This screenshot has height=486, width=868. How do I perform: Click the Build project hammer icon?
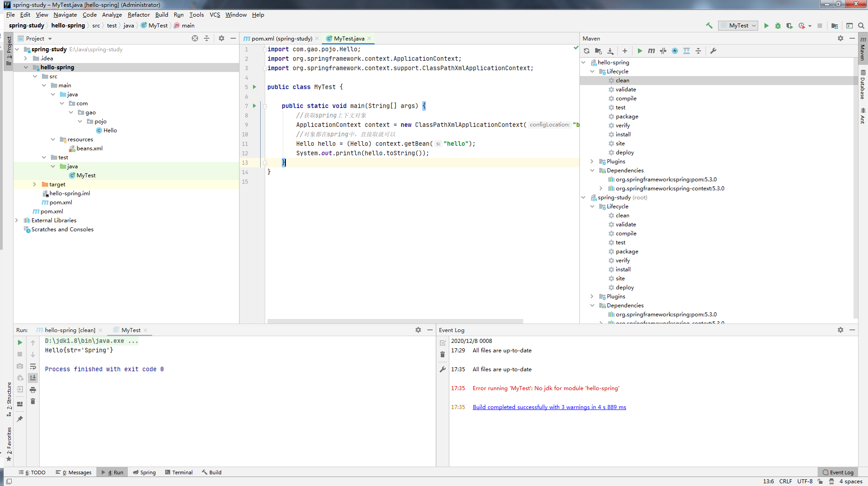click(709, 26)
